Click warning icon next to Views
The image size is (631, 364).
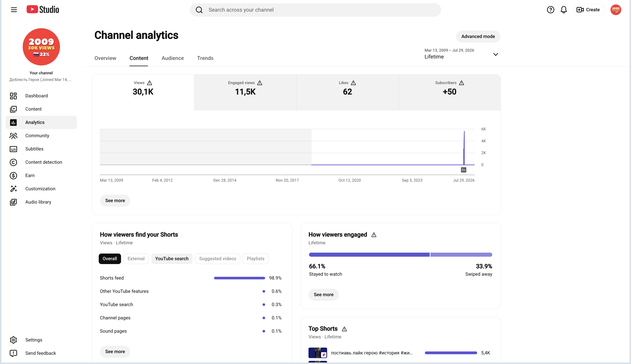(x=150, y=83)
